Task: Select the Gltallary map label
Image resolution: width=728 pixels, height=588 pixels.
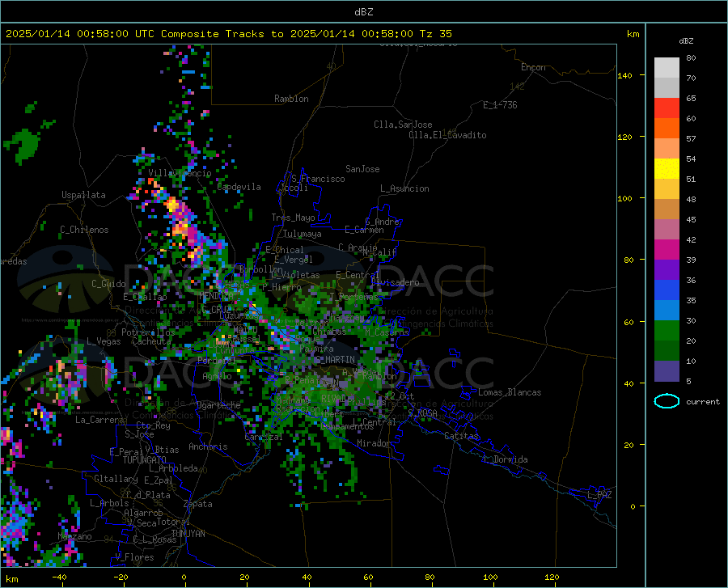Action: (x=116, y=479)
